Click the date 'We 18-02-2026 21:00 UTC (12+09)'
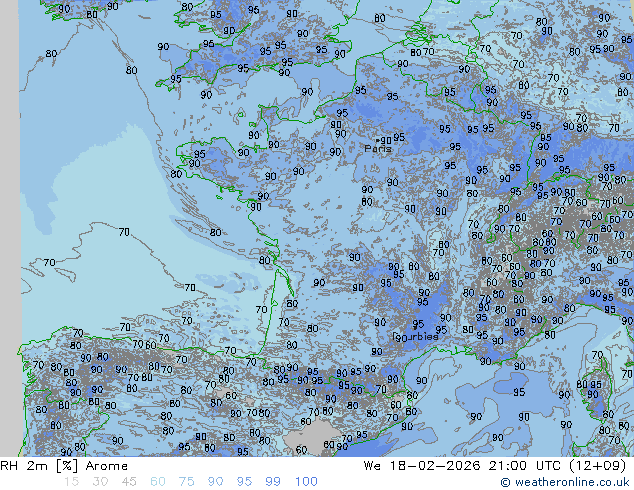This screenshot has height=490, width=634. coord(495,466)
